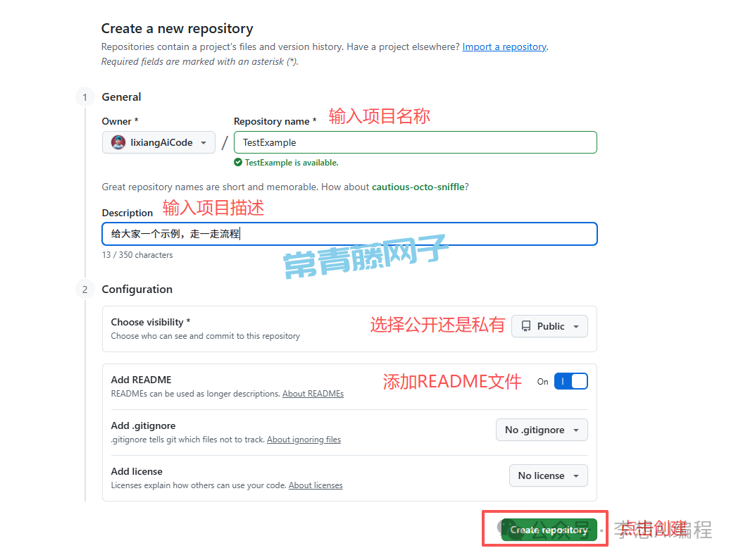Click the repository icon in Public button
Viewport: 736px width, 560px height.
pyautogui.click(x=526, y=326)
